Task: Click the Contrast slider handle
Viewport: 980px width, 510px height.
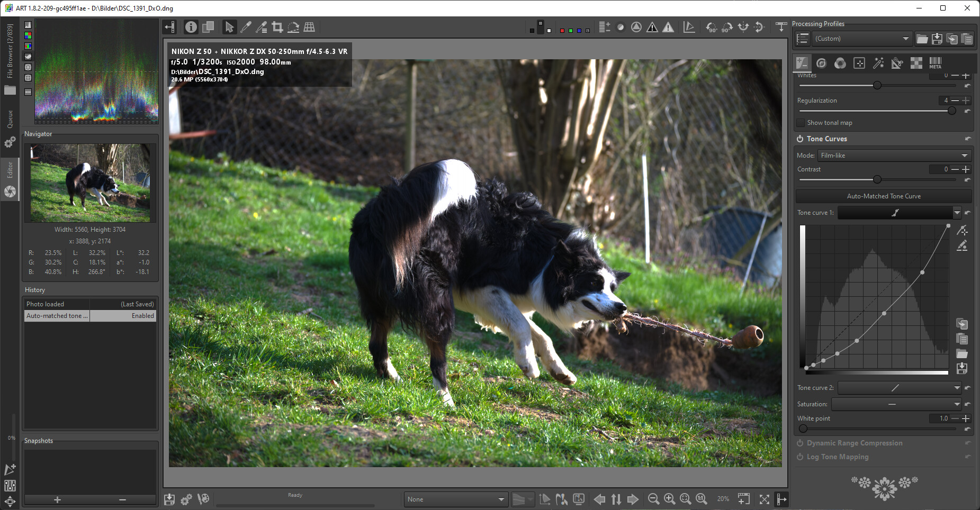Action: [x=877, y=179]
